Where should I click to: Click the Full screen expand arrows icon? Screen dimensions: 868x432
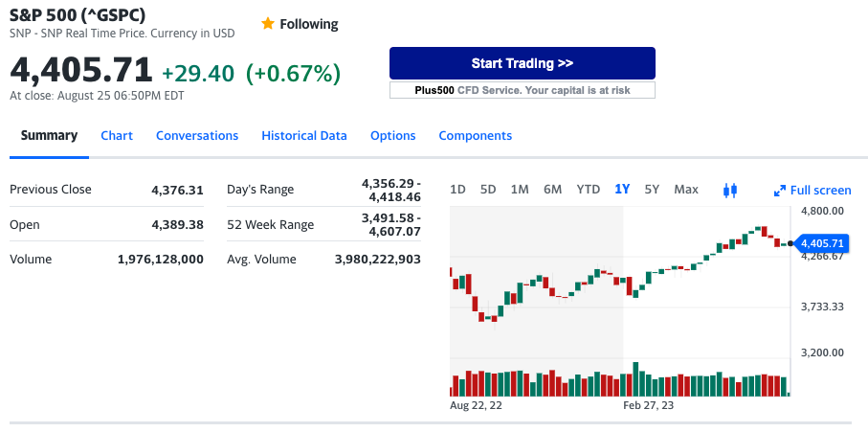click(x=780, y=191)
